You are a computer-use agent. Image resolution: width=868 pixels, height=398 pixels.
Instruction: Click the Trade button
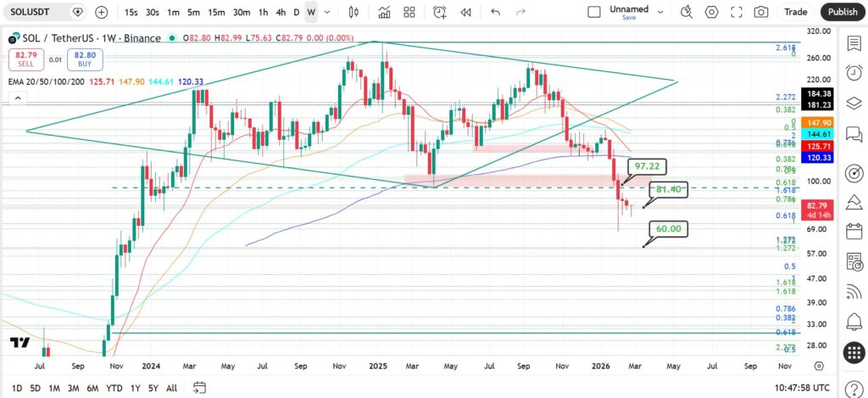click(x=795, y=12)
